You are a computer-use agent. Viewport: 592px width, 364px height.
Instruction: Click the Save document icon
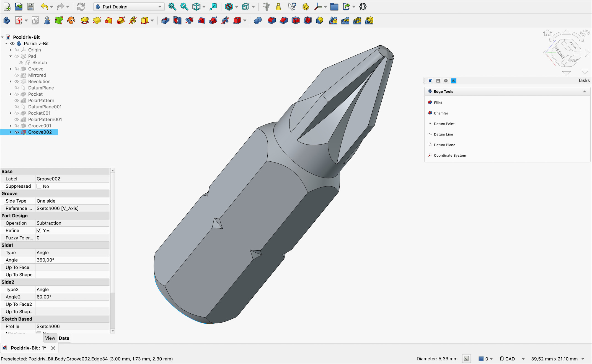[30, 7]
